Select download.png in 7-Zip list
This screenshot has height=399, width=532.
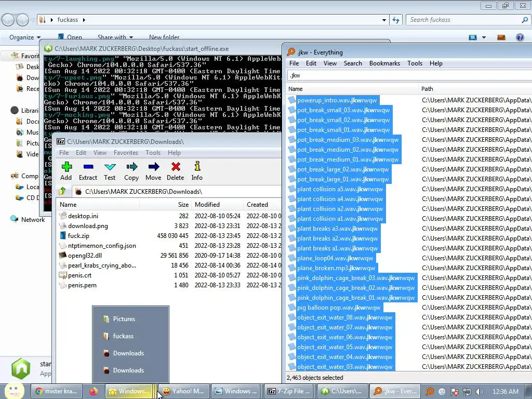[88, 226]
